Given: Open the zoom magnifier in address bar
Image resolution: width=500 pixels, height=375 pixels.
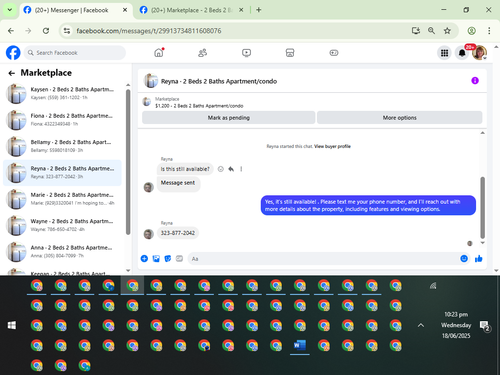Looking at the screenshot, I should click(431, 31).
